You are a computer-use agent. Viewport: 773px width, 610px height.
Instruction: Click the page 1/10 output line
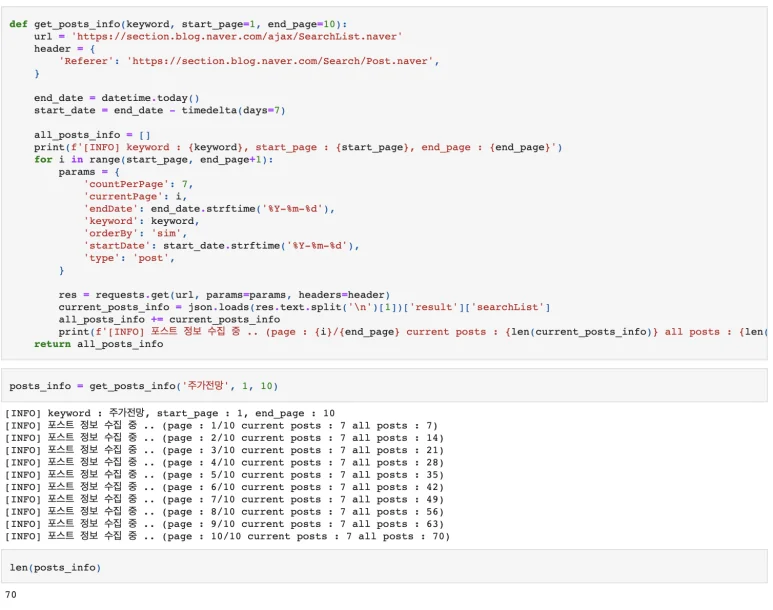tap(221, 425)
